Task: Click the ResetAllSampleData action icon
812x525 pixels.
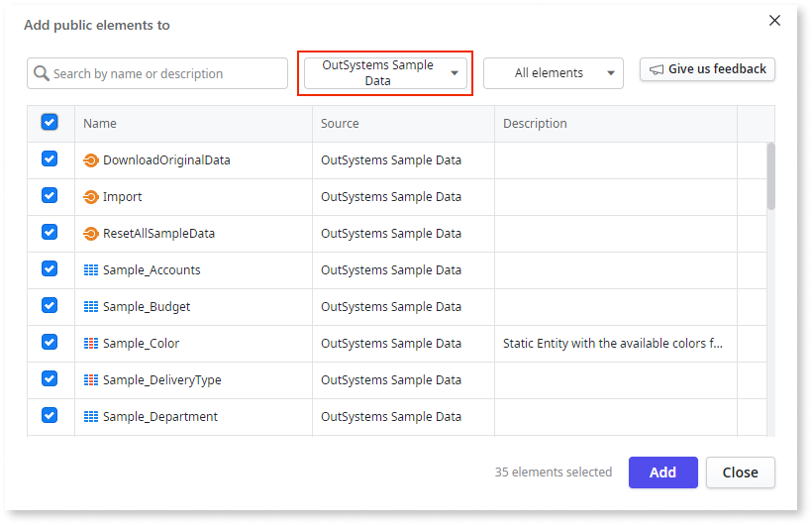Action: point(91,234)
